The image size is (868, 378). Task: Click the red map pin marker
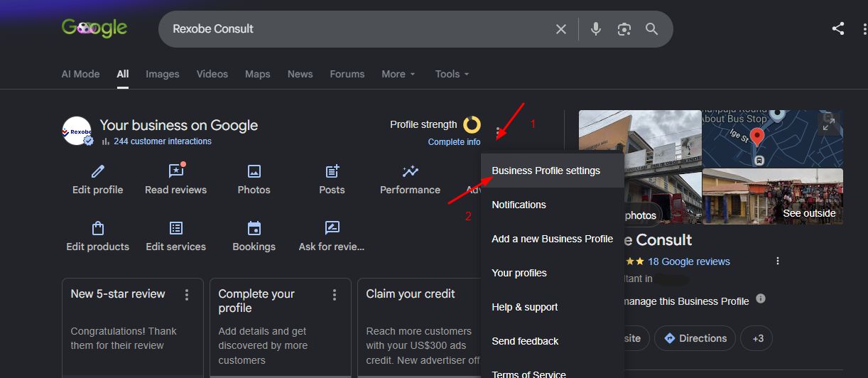(757, 137)
